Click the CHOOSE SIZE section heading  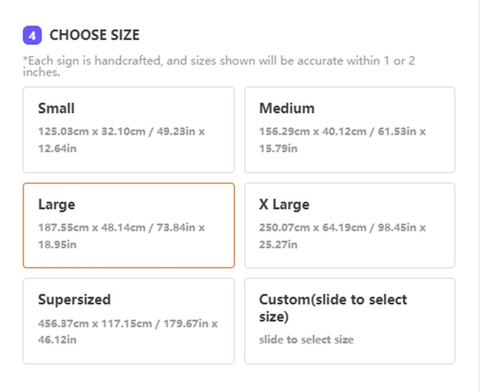click(95, 35)
